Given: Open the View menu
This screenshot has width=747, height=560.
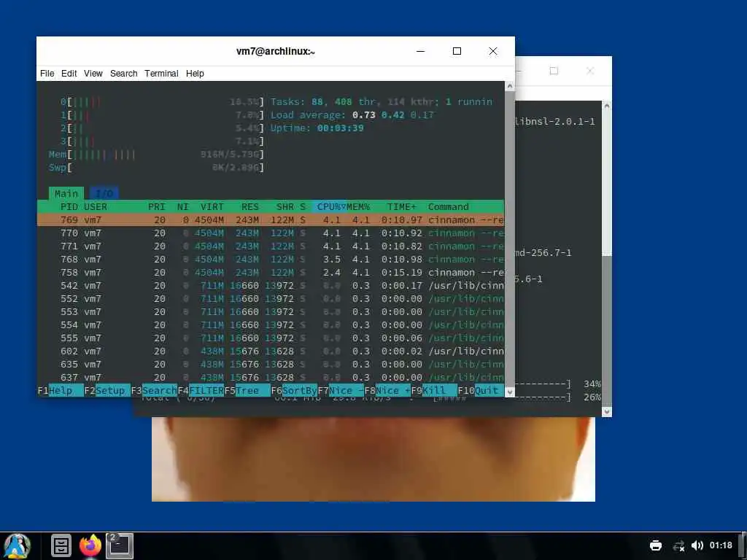Looking at the screenshot, I should click(93, 74).
